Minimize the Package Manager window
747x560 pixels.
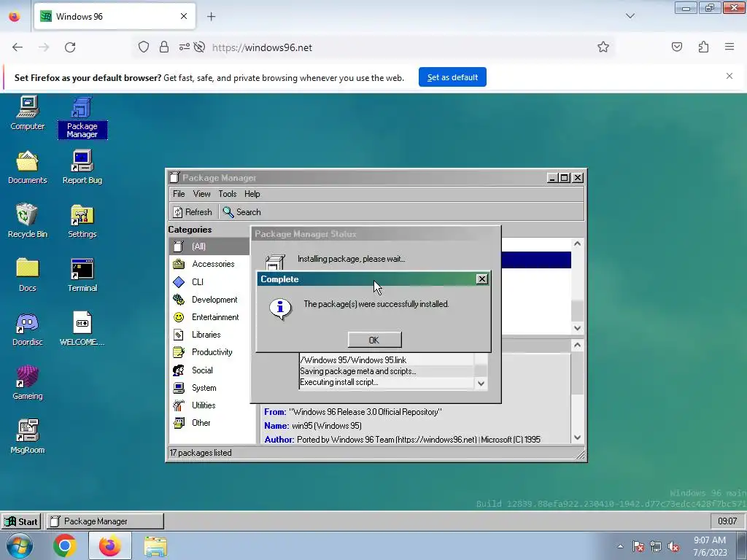(x=552, y=178)
